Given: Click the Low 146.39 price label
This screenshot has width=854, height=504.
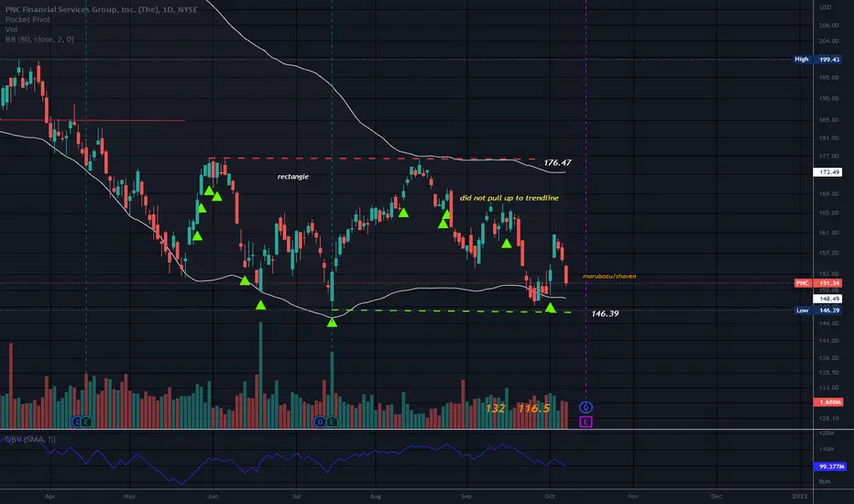Looking at the screenshot, I should [x=818, y=310].
